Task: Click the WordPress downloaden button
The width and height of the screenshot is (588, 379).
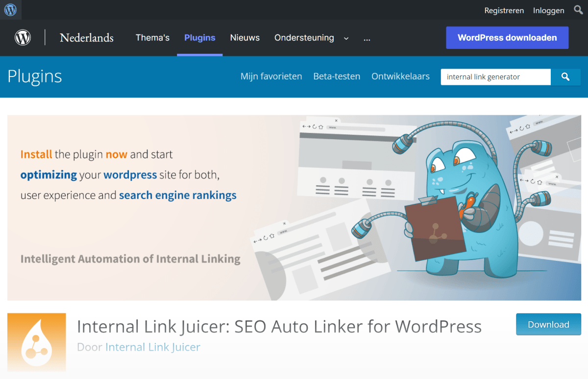Action: 507,38
